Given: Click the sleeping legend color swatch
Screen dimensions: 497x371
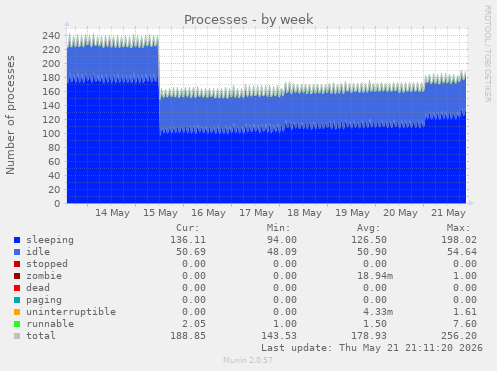Looking at the screenshot, I should pos(17,240).
